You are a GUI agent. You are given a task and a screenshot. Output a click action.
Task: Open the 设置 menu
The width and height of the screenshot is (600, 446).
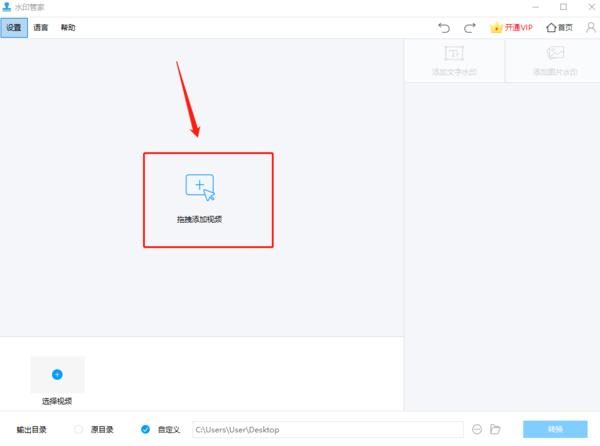pyautogui.click(x=14, y=28)
